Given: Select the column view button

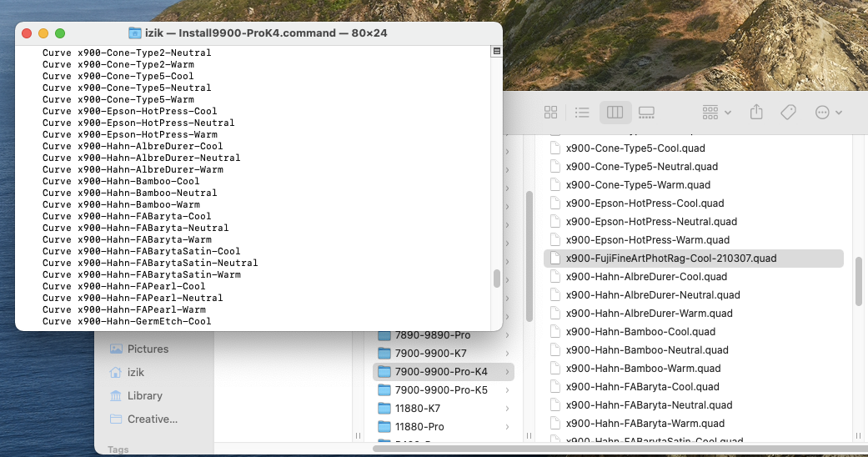Looking at the screenshot, I should [x=615, y=112].
